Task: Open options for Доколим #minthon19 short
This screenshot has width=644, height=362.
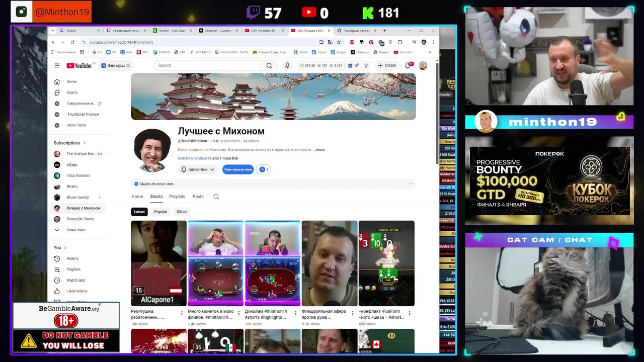Action: click(x=296, y=313)
